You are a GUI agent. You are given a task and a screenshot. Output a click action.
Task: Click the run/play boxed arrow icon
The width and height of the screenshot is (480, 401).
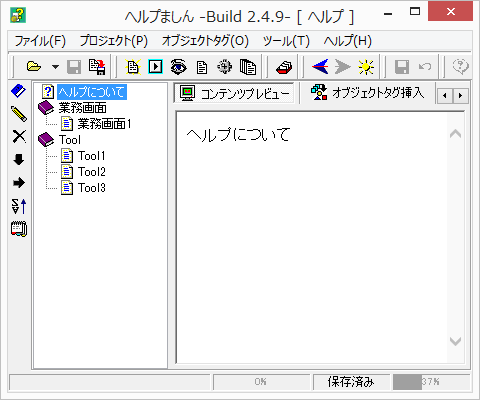click(x=155, y=67)
